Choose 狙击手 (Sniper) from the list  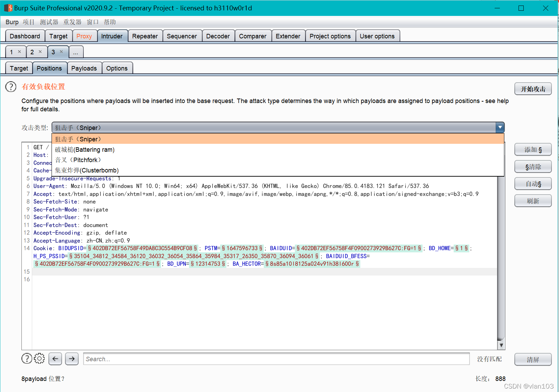click(x=278, y=139)
